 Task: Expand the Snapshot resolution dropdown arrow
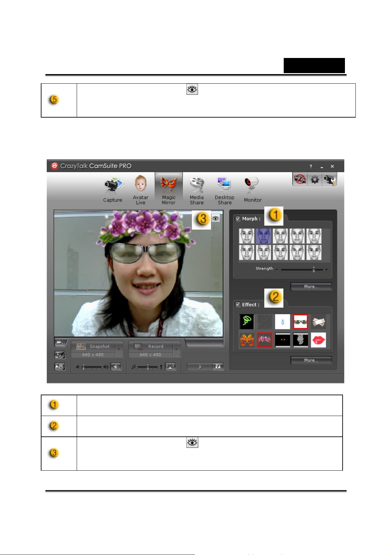pos(119,349)
